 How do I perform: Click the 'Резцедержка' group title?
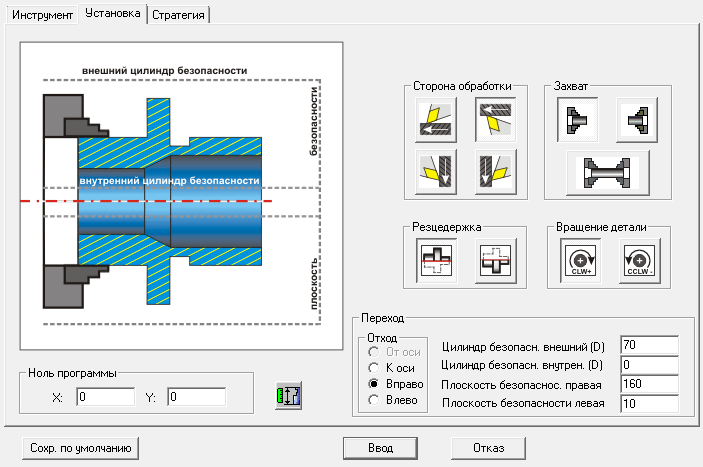click(x=447, y=227)
